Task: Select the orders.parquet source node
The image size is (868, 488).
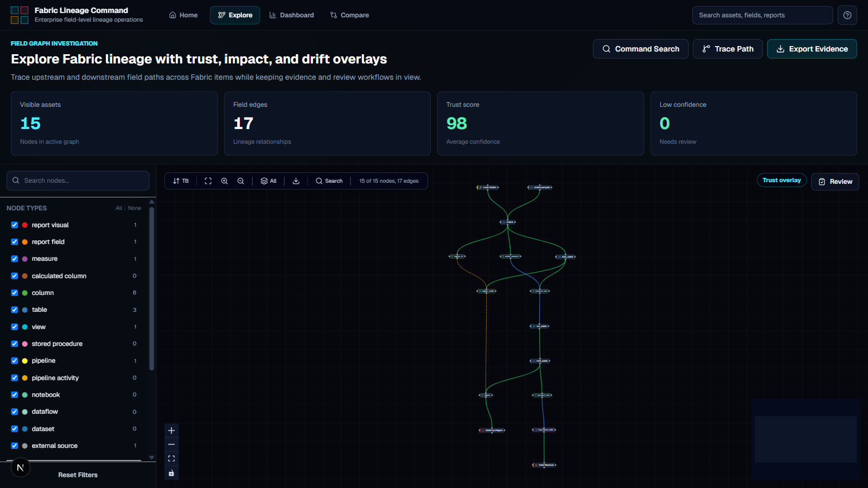Action: coord(540,188)
